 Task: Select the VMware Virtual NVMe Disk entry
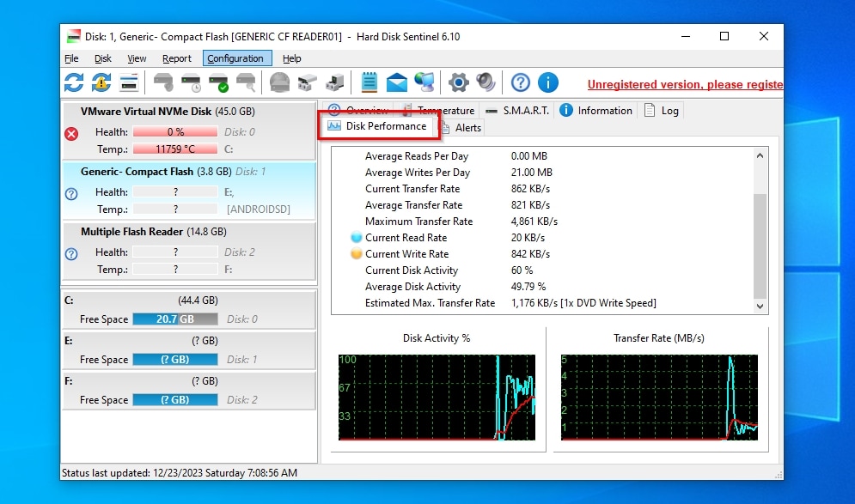(x=189, y=131)
